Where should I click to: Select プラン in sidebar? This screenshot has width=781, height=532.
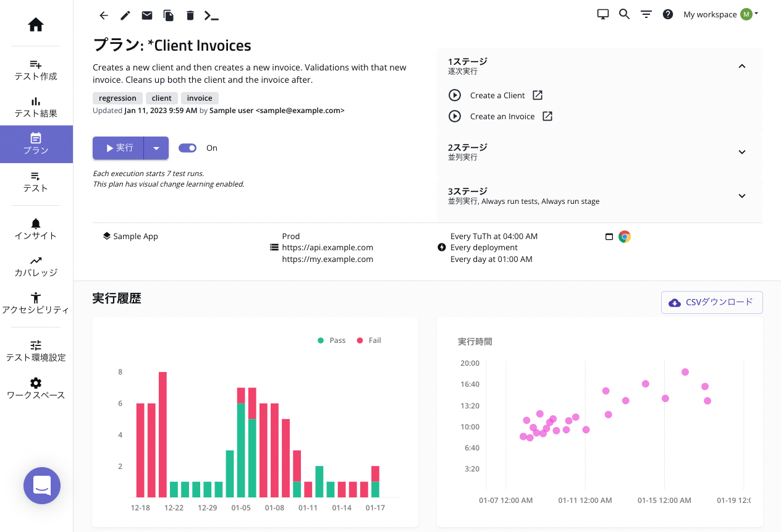click(36, 145)
